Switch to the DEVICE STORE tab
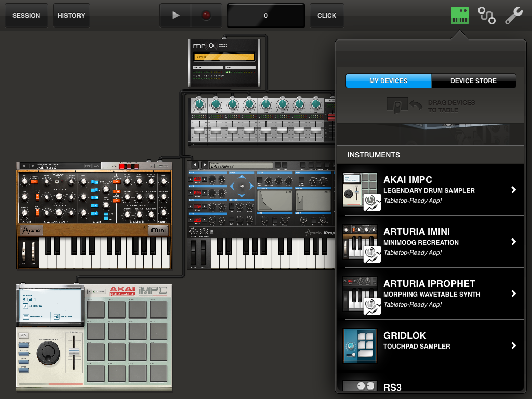 coord(473,81)
